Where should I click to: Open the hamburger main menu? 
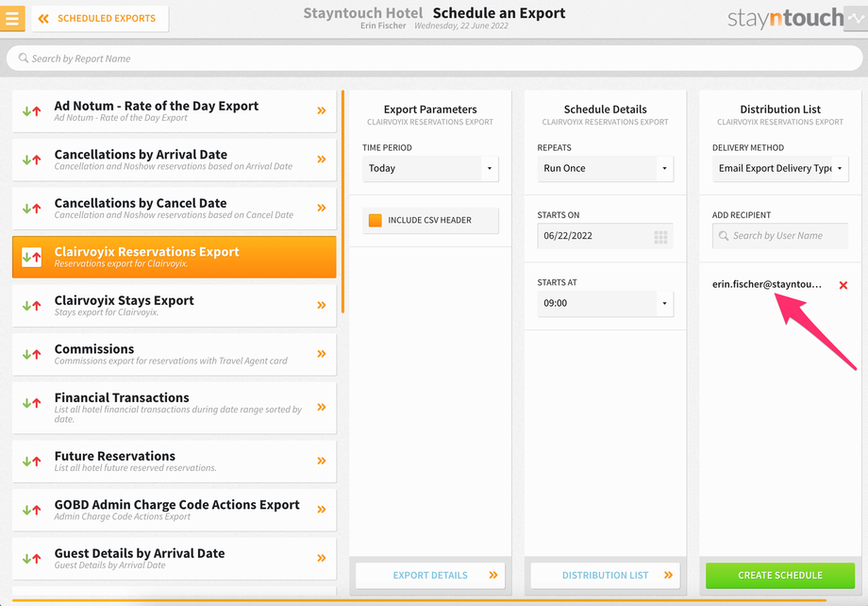12,18
